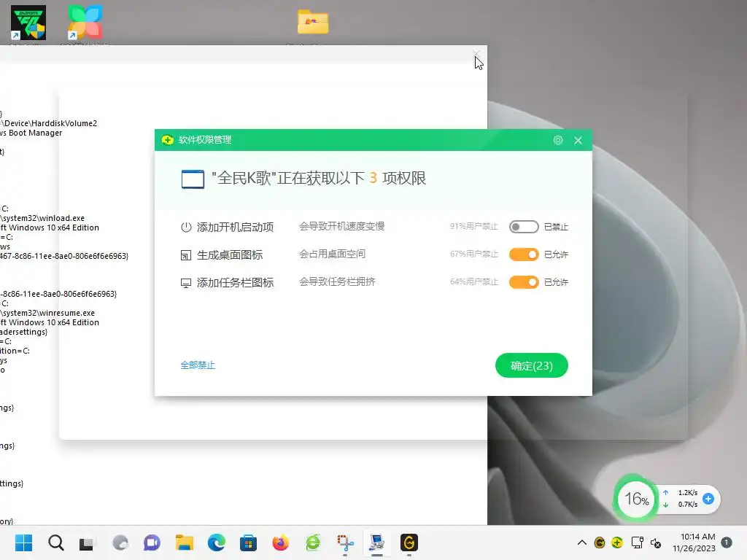
Task: Open taskbar Search
Action: 55,542
